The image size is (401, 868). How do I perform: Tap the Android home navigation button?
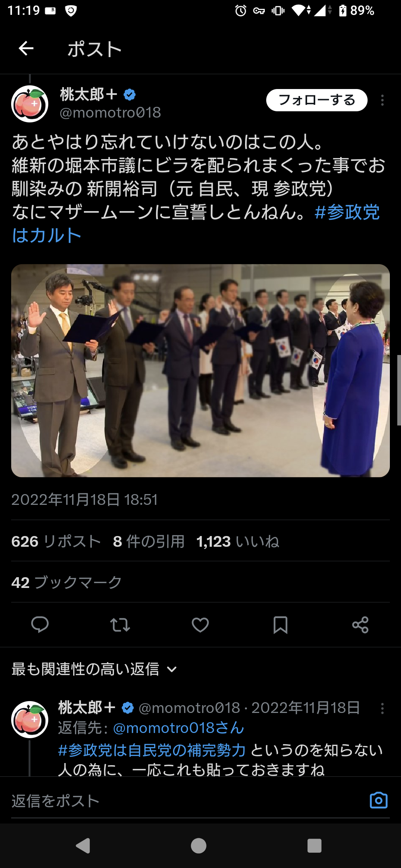point(199,846)
